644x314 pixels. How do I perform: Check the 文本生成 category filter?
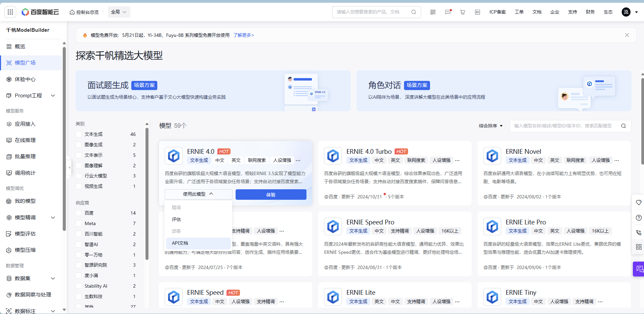pos(79,134)
